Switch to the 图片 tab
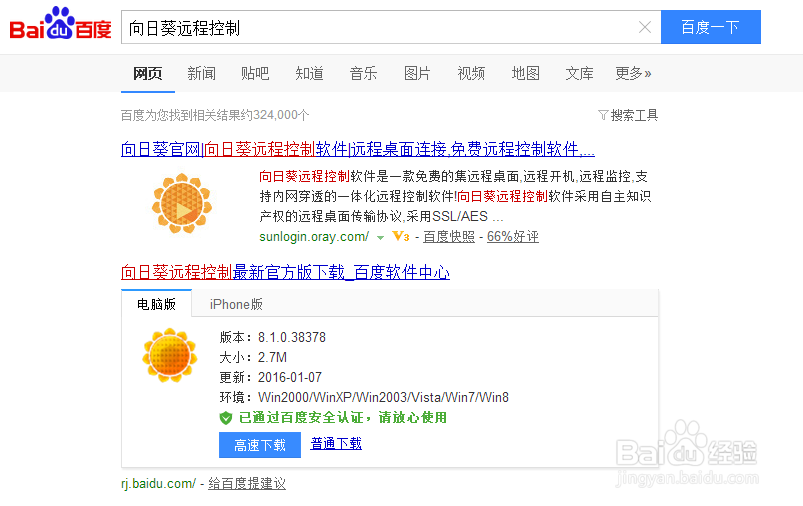Viewport: 803px width, 506px height. click(417, 74)
